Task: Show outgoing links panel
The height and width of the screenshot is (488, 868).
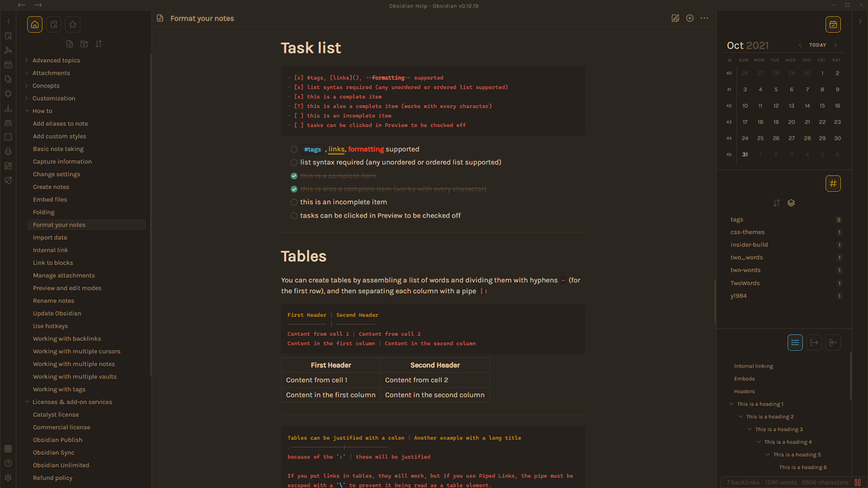Action: (814, 343)
